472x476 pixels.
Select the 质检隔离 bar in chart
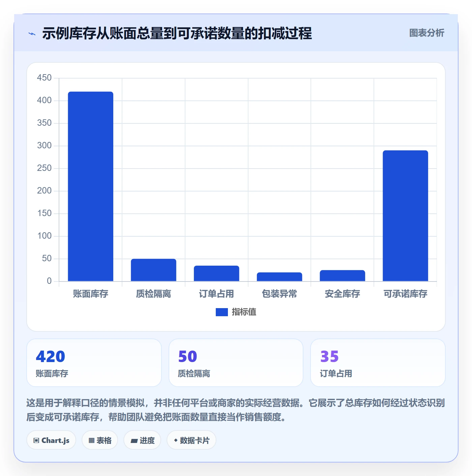153,270
